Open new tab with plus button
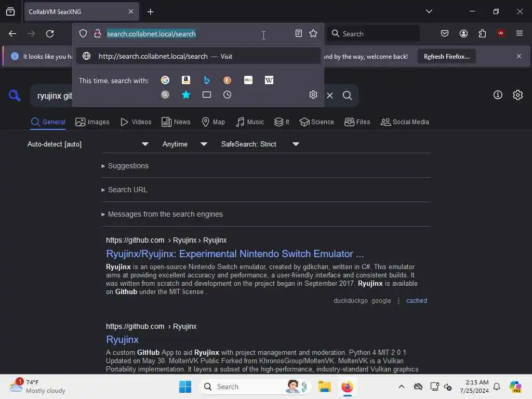The height and width of the screenshot is (399, 532). 150,12
